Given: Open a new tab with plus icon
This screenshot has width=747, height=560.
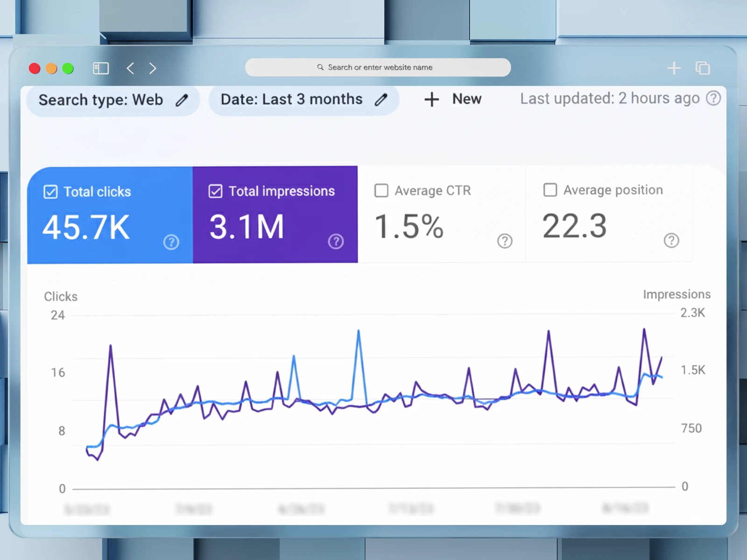Looking at the screenshot, I should click(674, 68).
